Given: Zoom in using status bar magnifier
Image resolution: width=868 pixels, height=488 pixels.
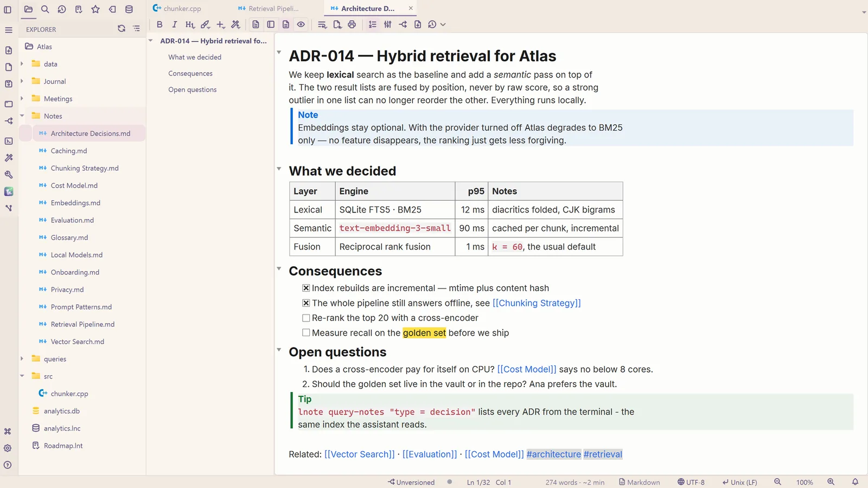Looking at the screenshot, I should click(831, 482).
